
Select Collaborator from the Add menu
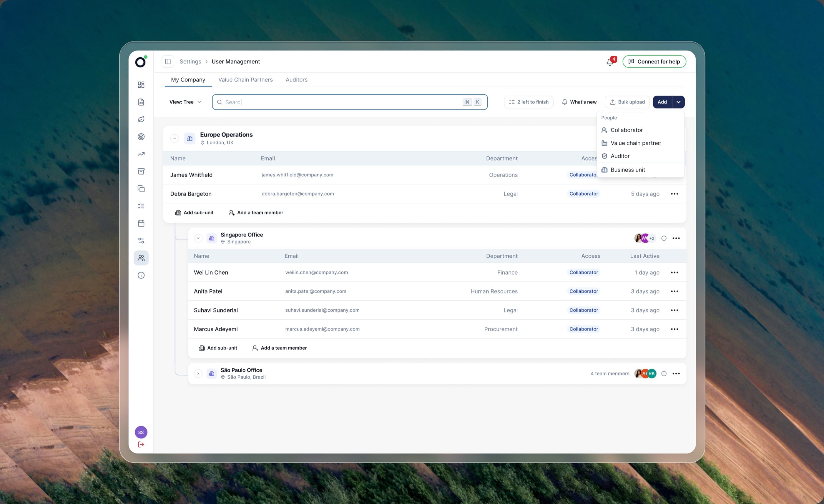pos(640,130)
